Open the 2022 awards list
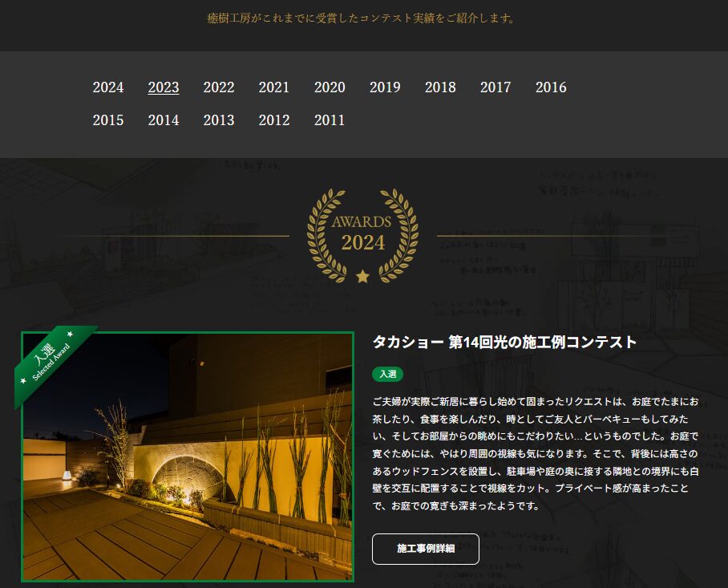This screenshot has width=728, height=588. 219,87
